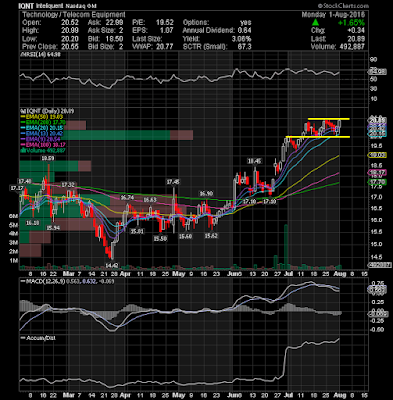This screenshot has width=393, height=400.
Task: Click the 16.90 price annotation in May
Action: 206,194
